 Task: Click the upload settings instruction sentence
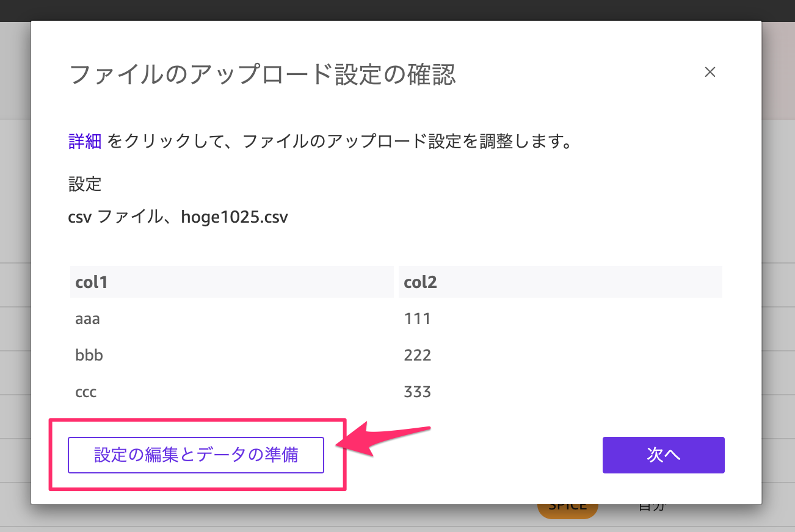tap(339, 142)
